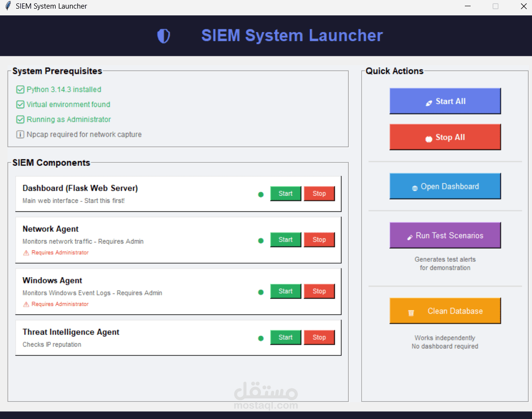Click Threat Intelligence Agent status dot

pos(260,338)
